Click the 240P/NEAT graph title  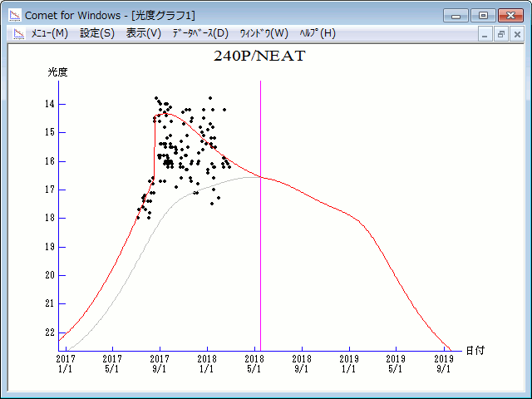[259, 57]
